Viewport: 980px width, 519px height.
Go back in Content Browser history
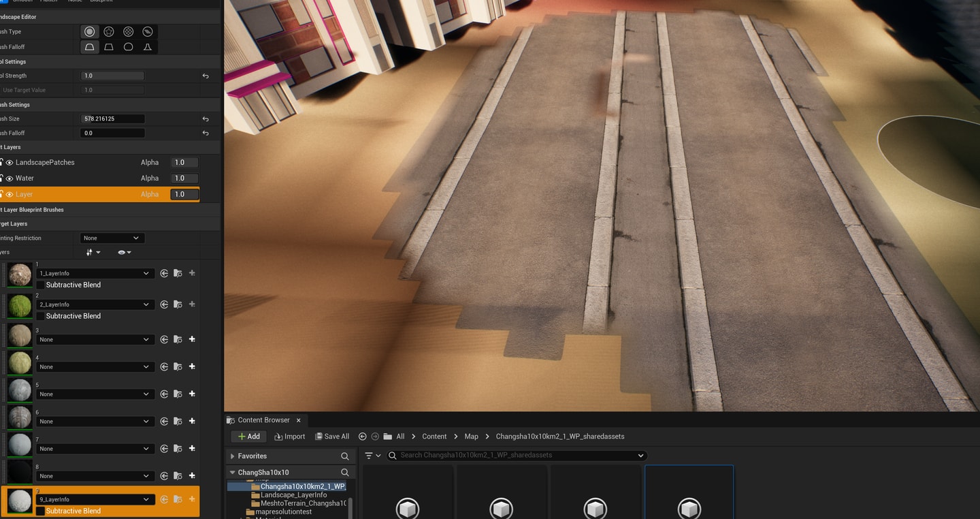362,437
